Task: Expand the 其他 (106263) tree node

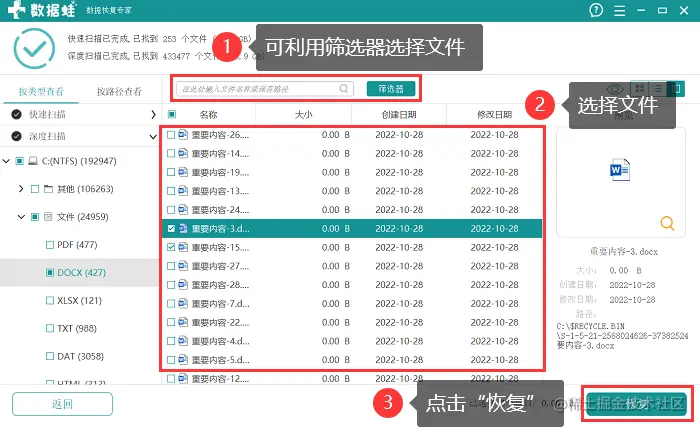Action: (21, 189)
